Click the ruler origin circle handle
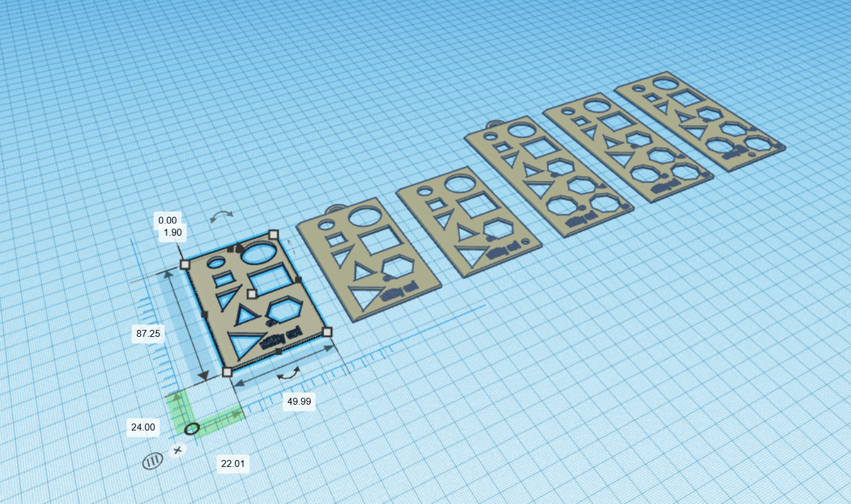The image size is (851, 504). coord(192,429)
